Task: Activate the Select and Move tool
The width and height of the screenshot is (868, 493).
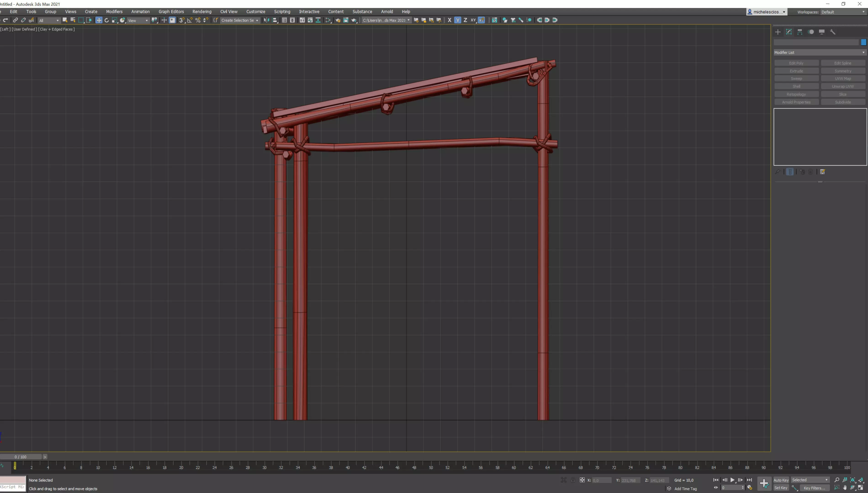Action: coord(99,20)
